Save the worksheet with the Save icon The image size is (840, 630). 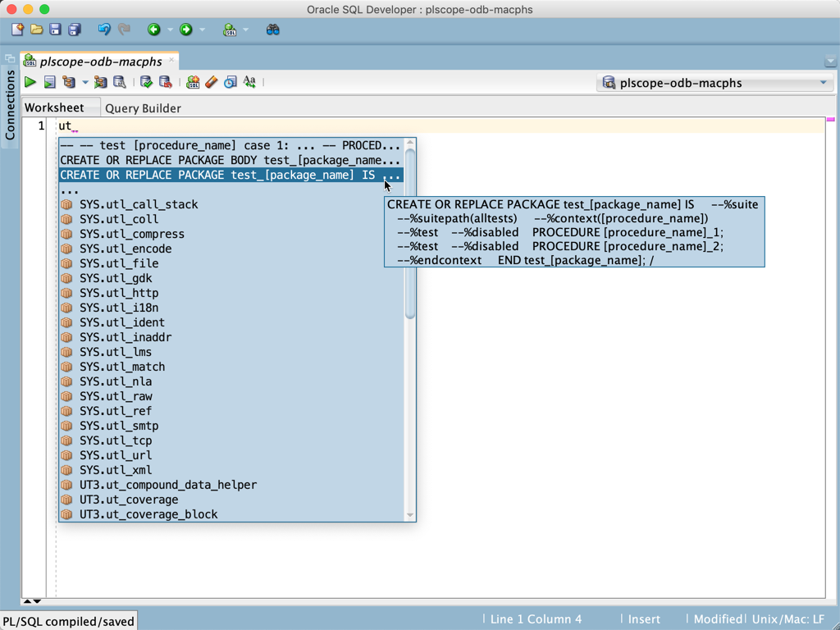click(x=55, y=30)
